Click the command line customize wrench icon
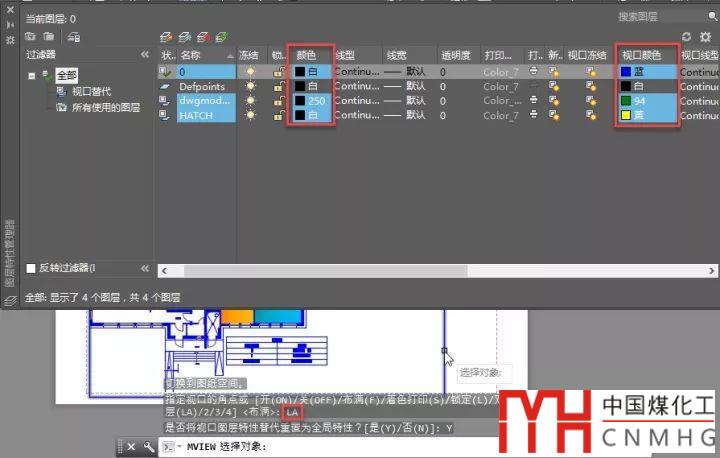720x458 pixels. (x=147, y=447)
